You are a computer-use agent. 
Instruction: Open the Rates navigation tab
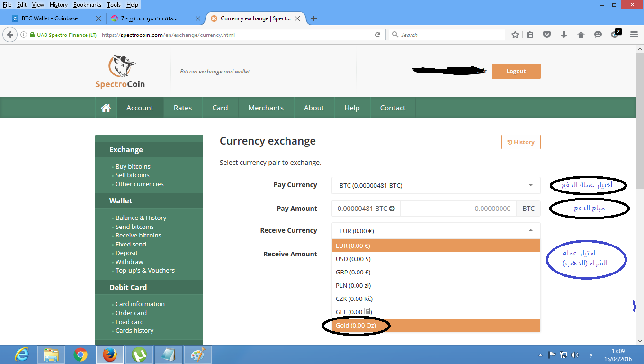(x=183, y=108)
